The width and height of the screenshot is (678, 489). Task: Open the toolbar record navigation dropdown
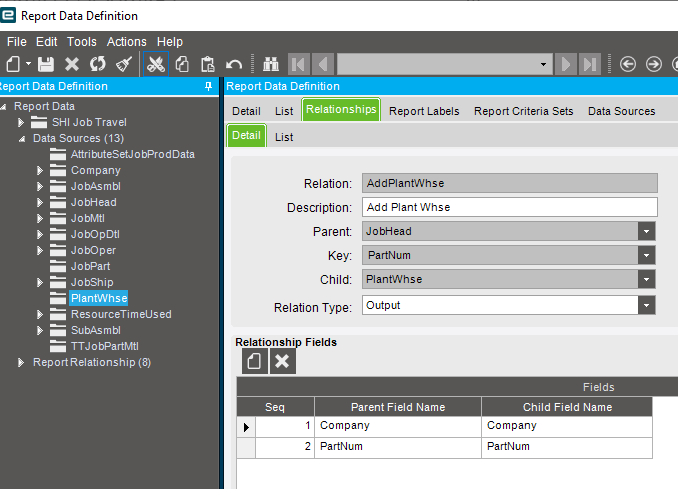pyautogui.click(x=543, y=64)
